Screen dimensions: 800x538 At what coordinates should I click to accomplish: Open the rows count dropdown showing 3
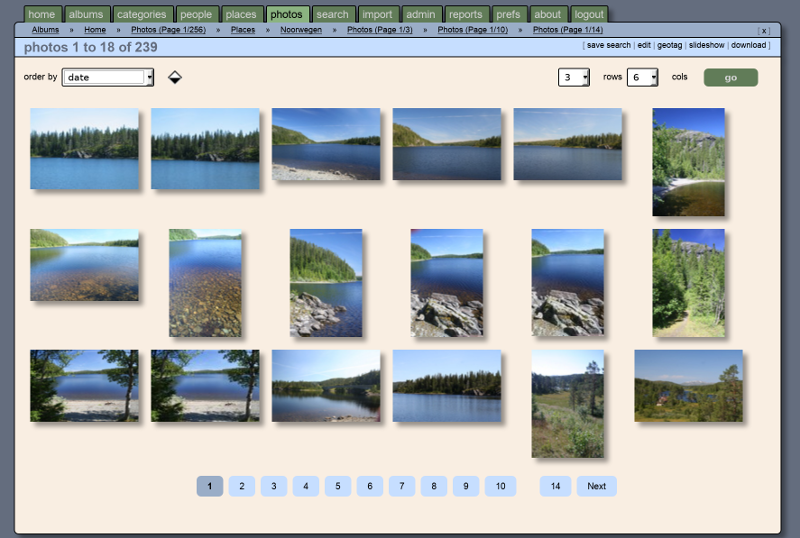click(x=574, y=77)
